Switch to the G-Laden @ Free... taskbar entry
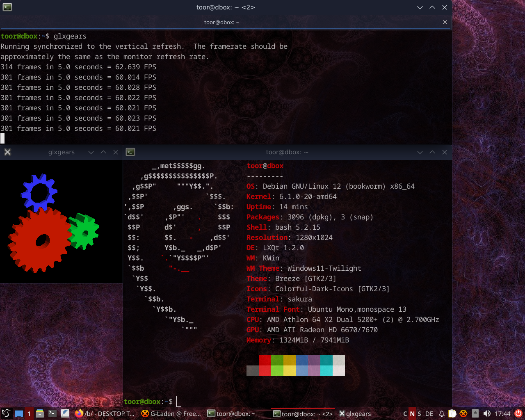Screen dimensions: 525x420 [x=171, y=413]
